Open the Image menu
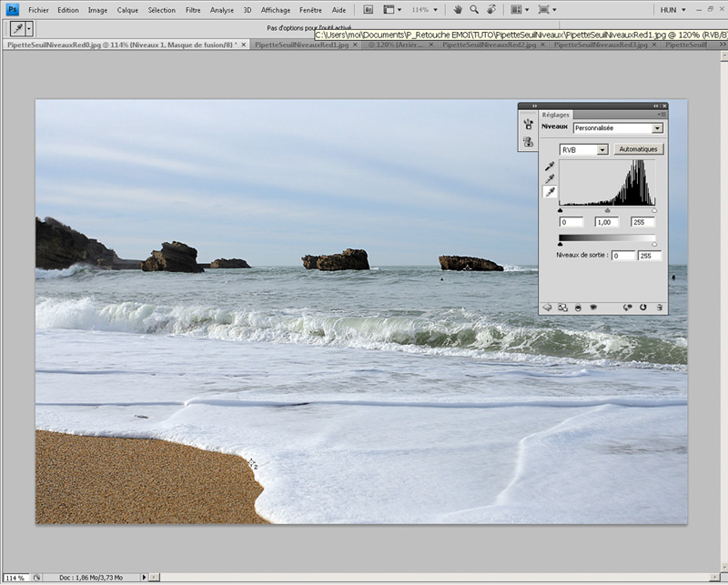 pos(97,10)
